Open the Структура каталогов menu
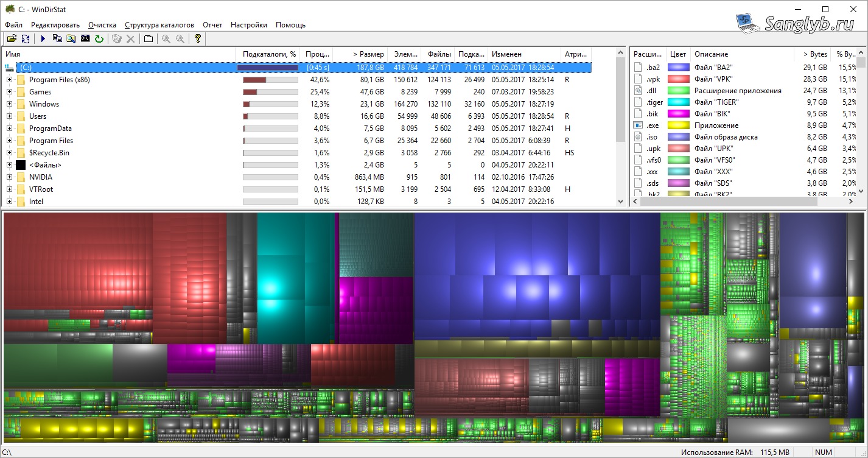Image resolution: width=868 pixels, height=458 pixels. (159, 25)
